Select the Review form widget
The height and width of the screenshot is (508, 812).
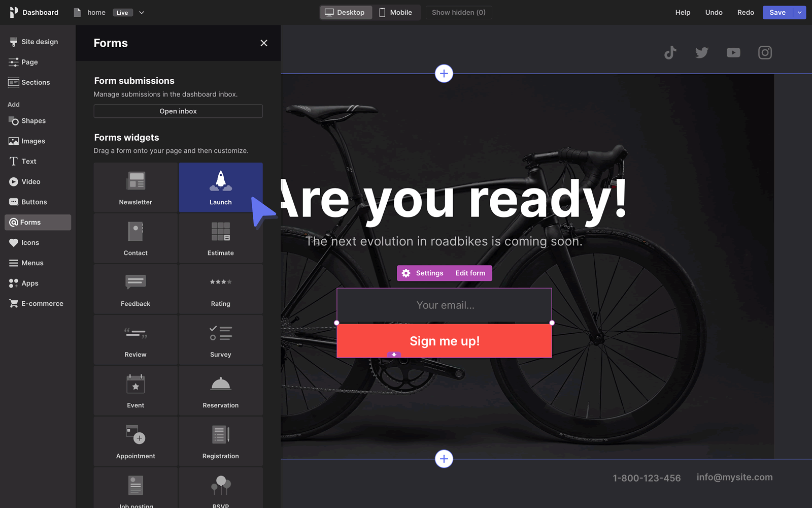pyautogui.click(x=136, y=340)
